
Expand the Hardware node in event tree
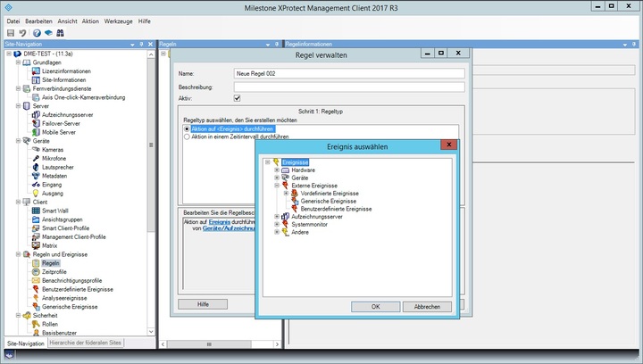[276, 170]
